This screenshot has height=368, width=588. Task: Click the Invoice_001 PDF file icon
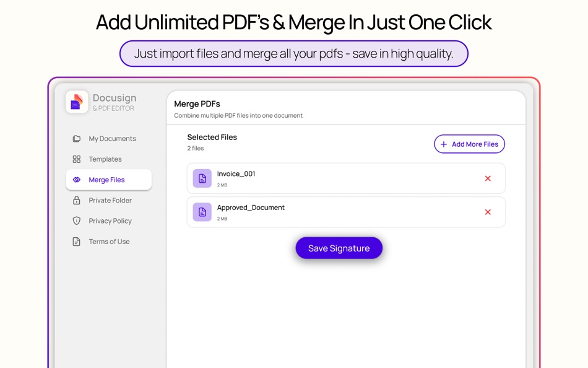202,178
